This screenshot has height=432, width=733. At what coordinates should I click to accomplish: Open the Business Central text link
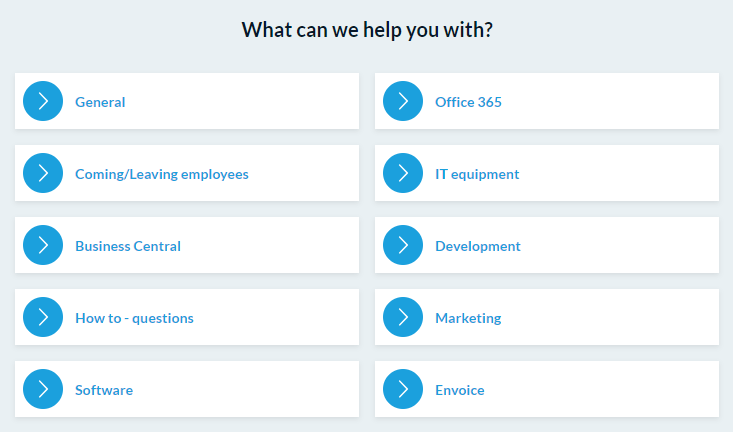[128, 246]
